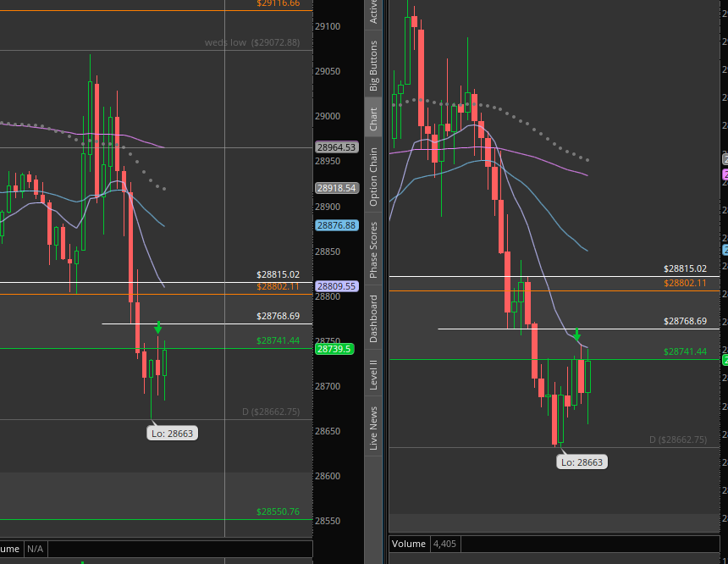Select the $28741.44 green label in right chart

coord(686,351)
